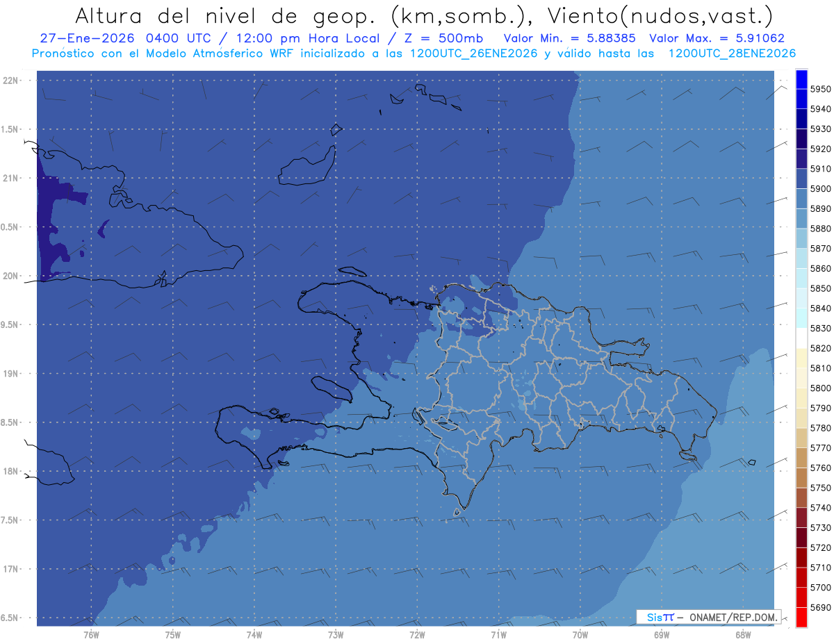The image size is (834, 644).
Task: Click the '21N' latitude label
Action: (x=10, y=179)
